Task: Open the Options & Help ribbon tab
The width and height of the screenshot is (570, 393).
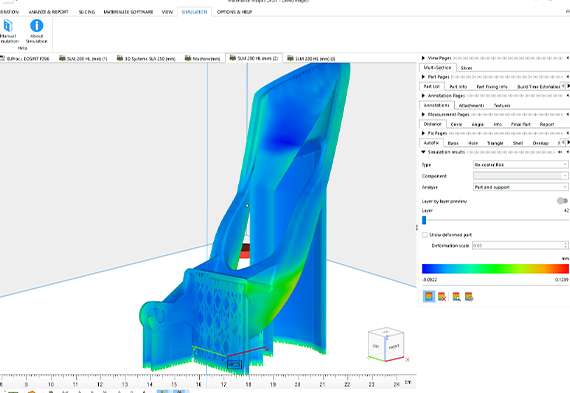Action: click(x=234, y=12)
